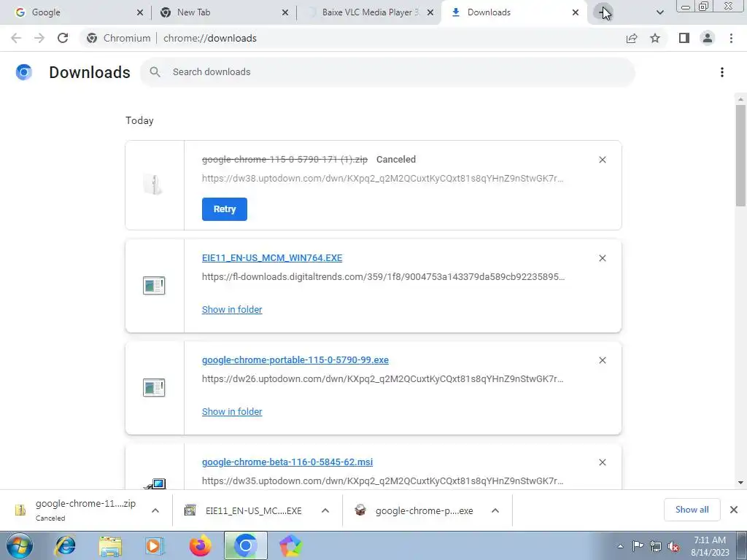Bookmark this page with the star icon

tap(655, 38)
